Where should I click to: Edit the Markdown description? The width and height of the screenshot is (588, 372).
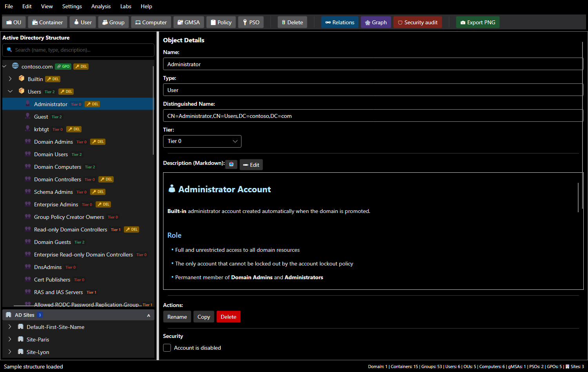pyautogui.click(x=251, y=165)
